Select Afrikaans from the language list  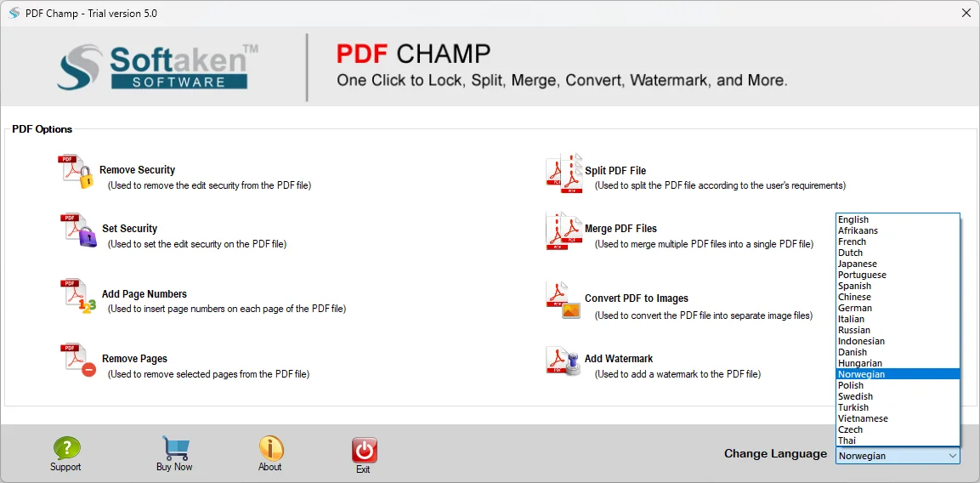coord(898,230)
